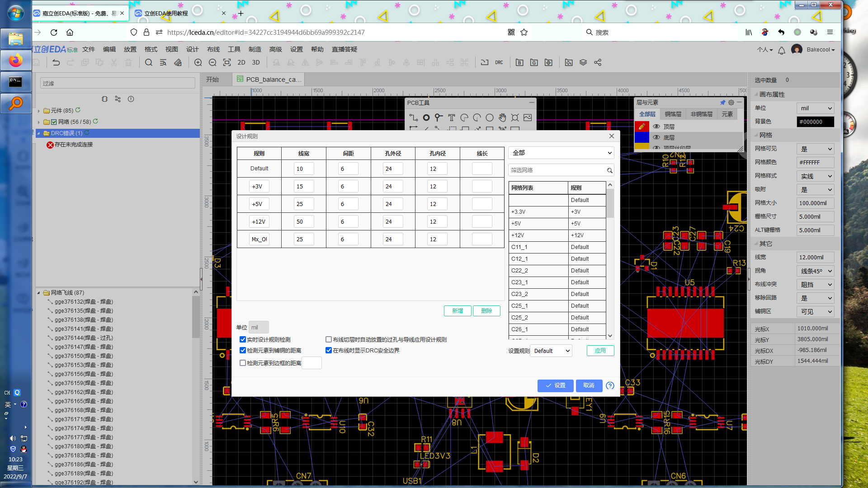Select the via tool in PCB工具
868x488 pixels.
coord(439,118)
